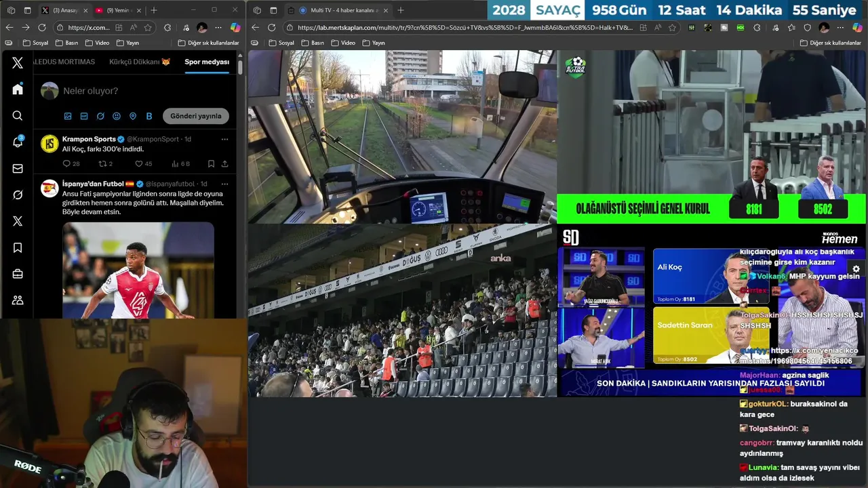The width and height of the screenshot is (868, 488).
Task: Open the bookmarks icon in X sidebar
Action: pyautogui.click(x=18, y=247)
